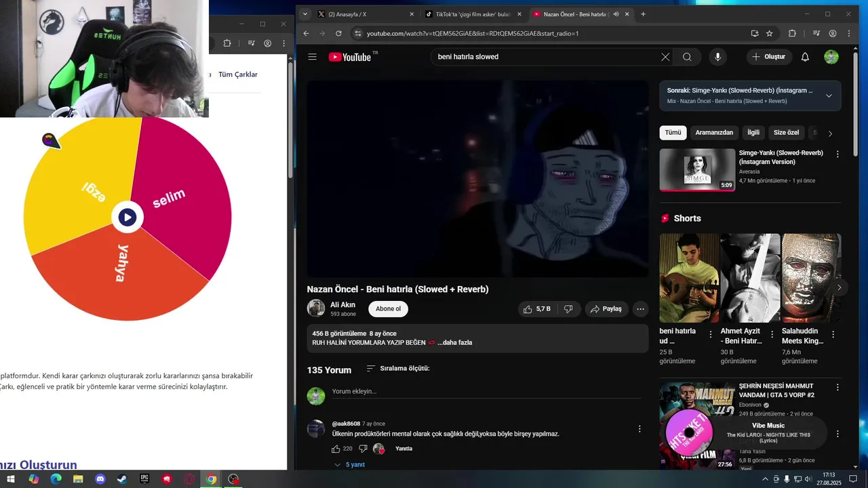Go back in the YouTube browser window
868x488 pixels.
[306, 33]
